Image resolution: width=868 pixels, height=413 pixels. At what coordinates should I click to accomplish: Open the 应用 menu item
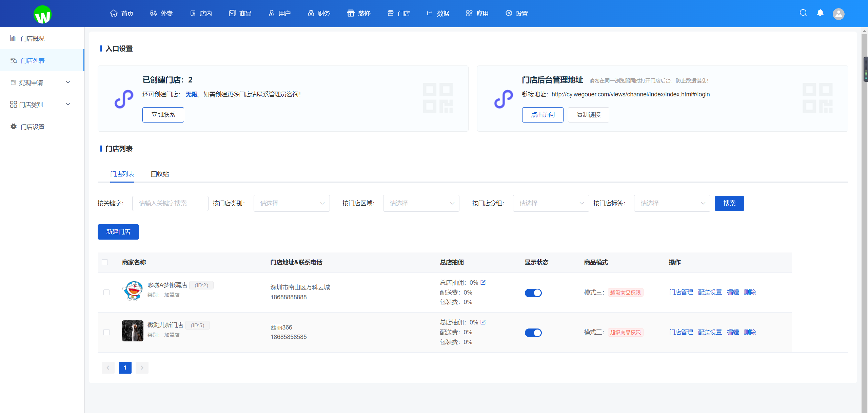(x=477, y=13)
